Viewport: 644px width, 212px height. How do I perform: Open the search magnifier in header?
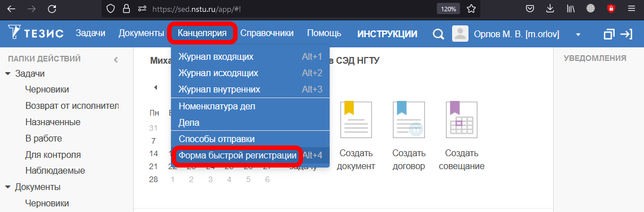(439, 34)
